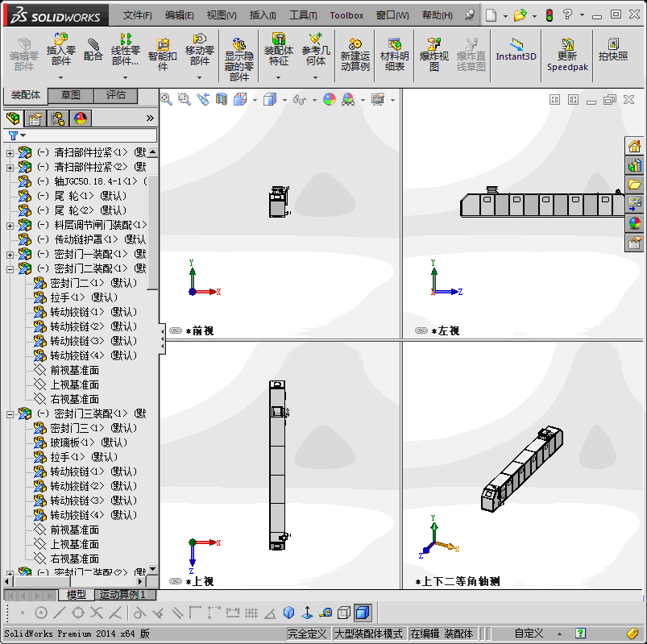Toggle grid snap icon in bottom toolbar
This screenshot has width=647, height=644.
point(251,613)
